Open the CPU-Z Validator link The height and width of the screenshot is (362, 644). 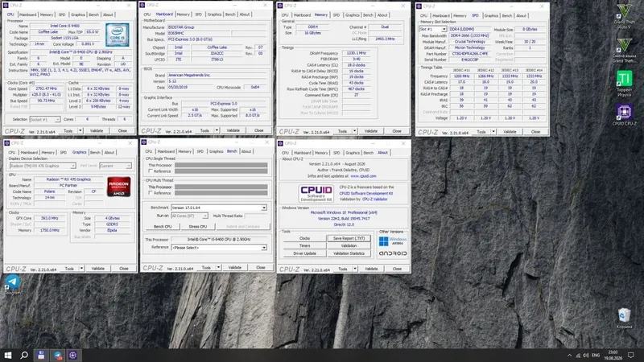[374, 199]
